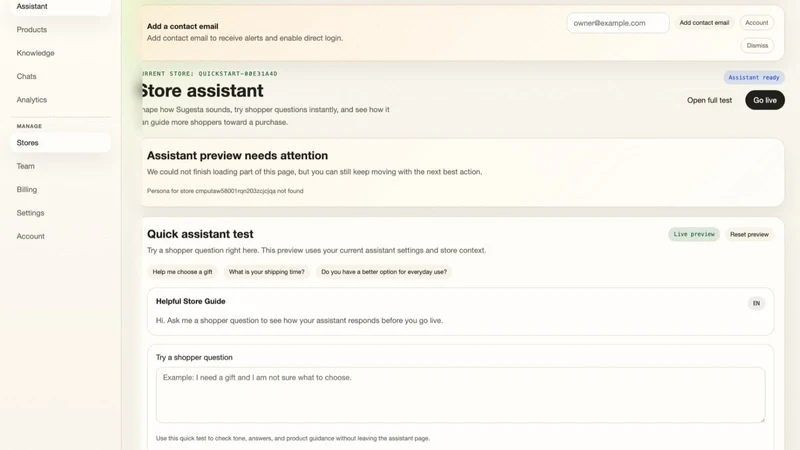Open the Assistant sidebar item

60,7
